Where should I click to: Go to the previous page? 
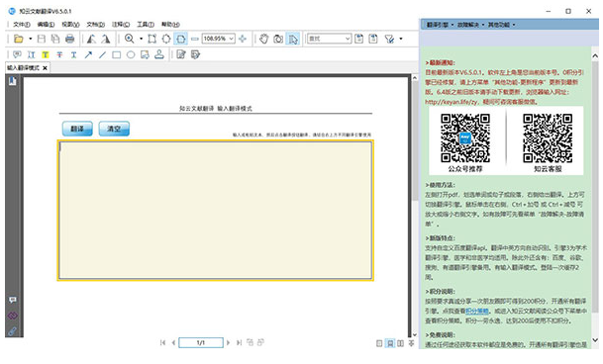point(173,342)
